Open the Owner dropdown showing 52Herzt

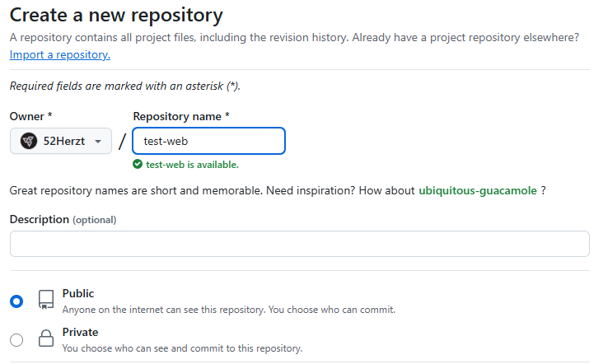[x=61, y=142]
